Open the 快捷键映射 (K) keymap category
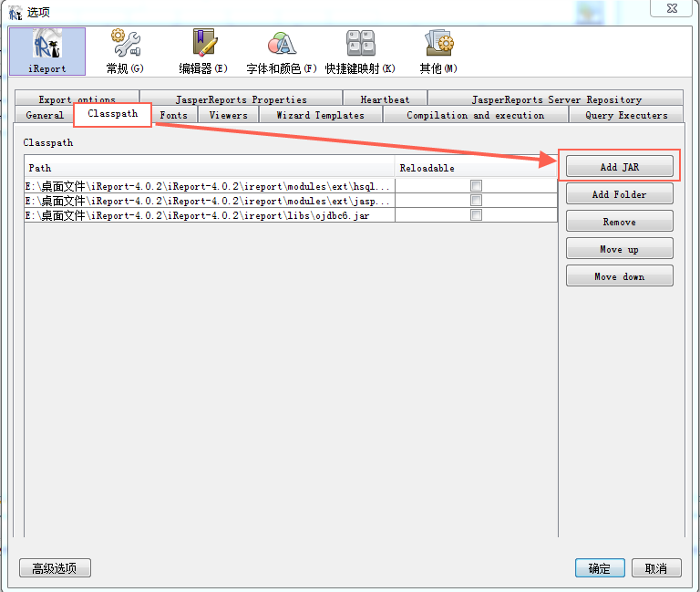This screenshot has width=700, height=592. point(360,51)
